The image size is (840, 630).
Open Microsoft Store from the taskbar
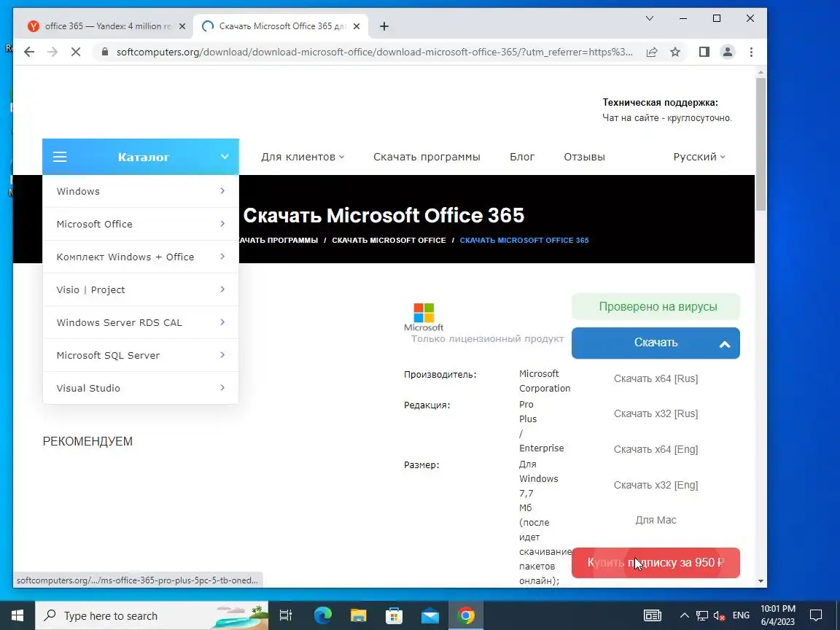(394, 615)
